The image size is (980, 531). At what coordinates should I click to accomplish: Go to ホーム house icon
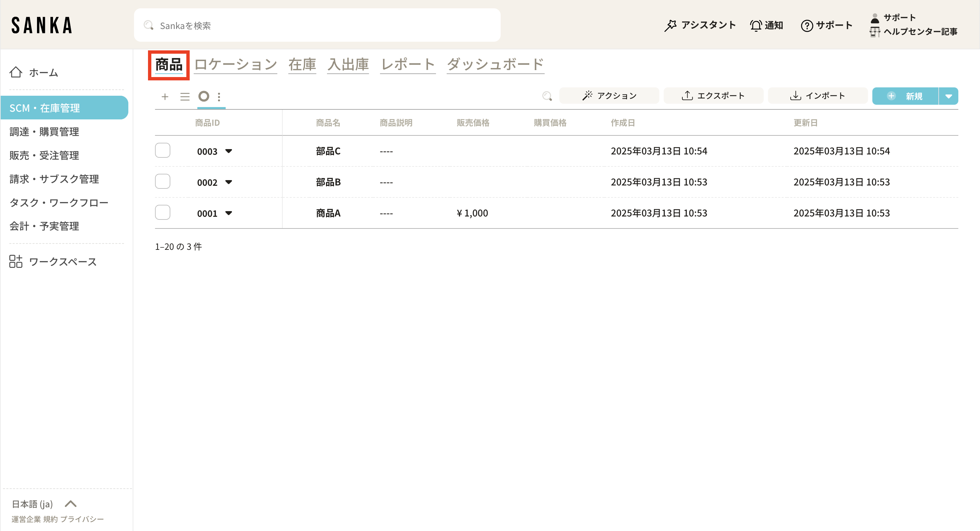point(16,72)
